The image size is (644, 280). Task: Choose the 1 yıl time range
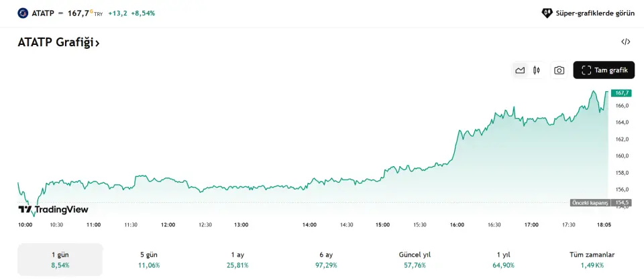(503, 259)
